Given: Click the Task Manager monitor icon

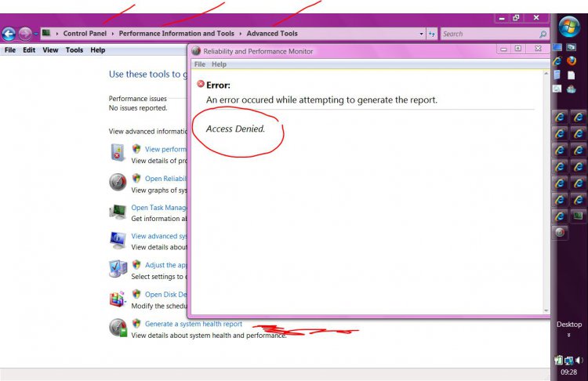Looking at the screenshot, I should (118, 212).
